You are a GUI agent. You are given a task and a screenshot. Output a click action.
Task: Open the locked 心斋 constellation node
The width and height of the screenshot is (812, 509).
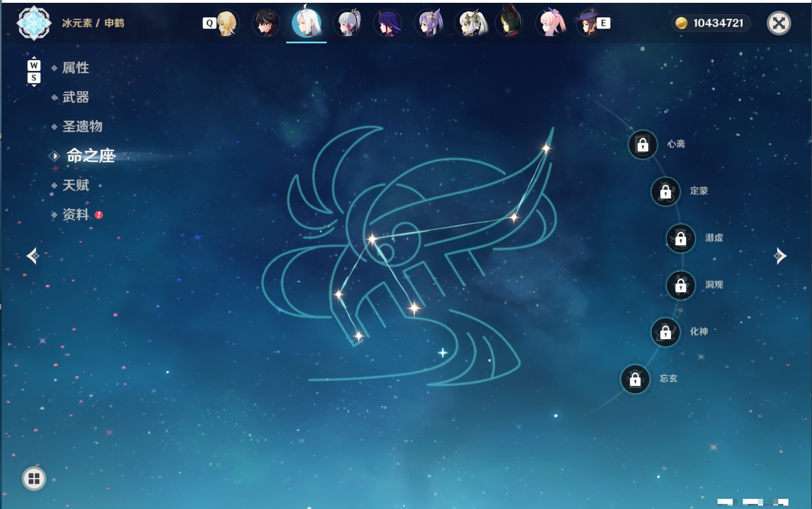click(x=643, y=145)
